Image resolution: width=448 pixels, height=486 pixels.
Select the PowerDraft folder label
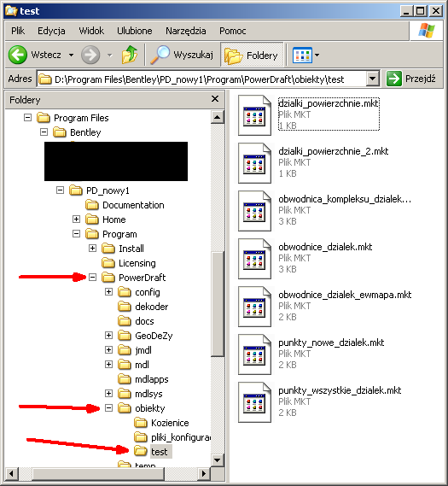[143, 278]
